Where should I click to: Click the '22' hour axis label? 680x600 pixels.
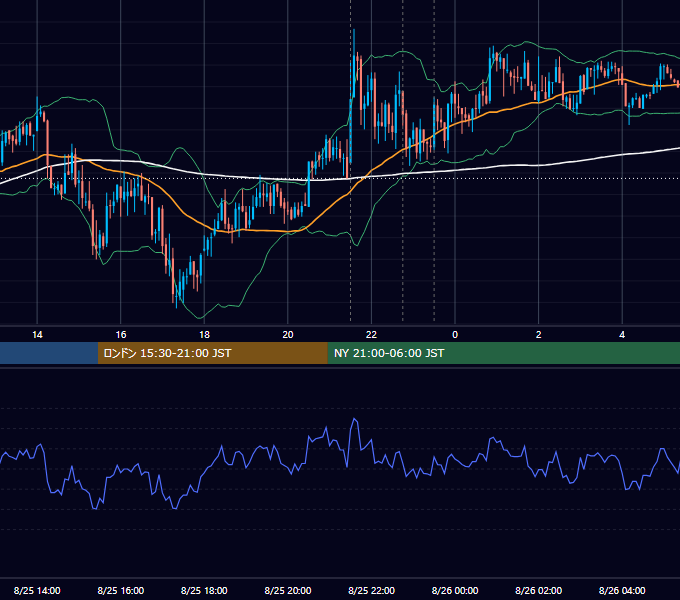tap(371, 335)
